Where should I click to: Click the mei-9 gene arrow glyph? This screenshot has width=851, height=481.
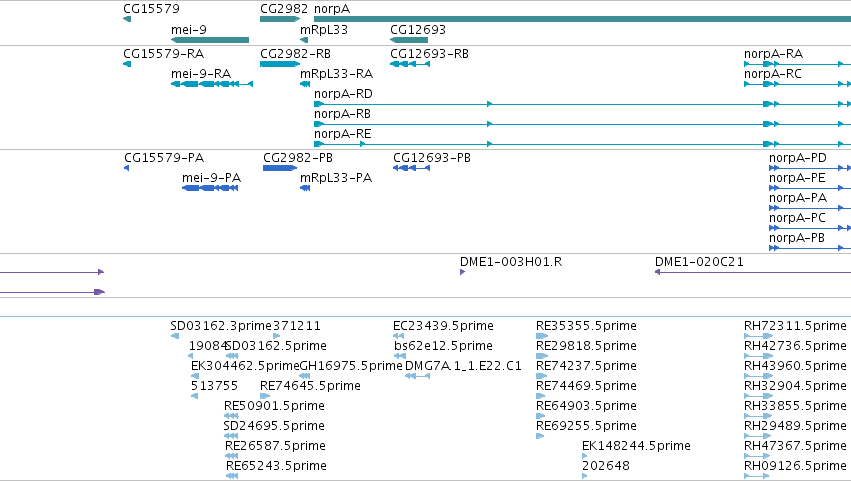[210, 40]
